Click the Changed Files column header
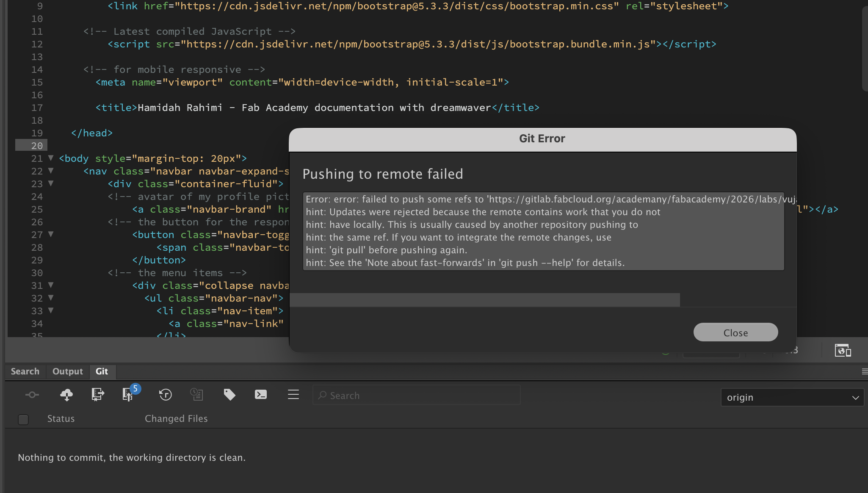This screenshot has height=493, width=868. [x=176, y=418]
